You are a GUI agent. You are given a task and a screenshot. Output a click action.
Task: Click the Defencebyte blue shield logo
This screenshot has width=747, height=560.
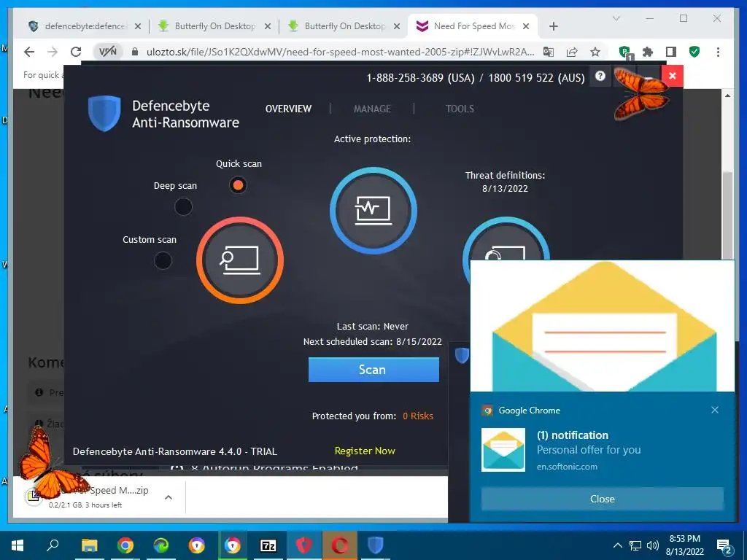click(x=104, y=113)
